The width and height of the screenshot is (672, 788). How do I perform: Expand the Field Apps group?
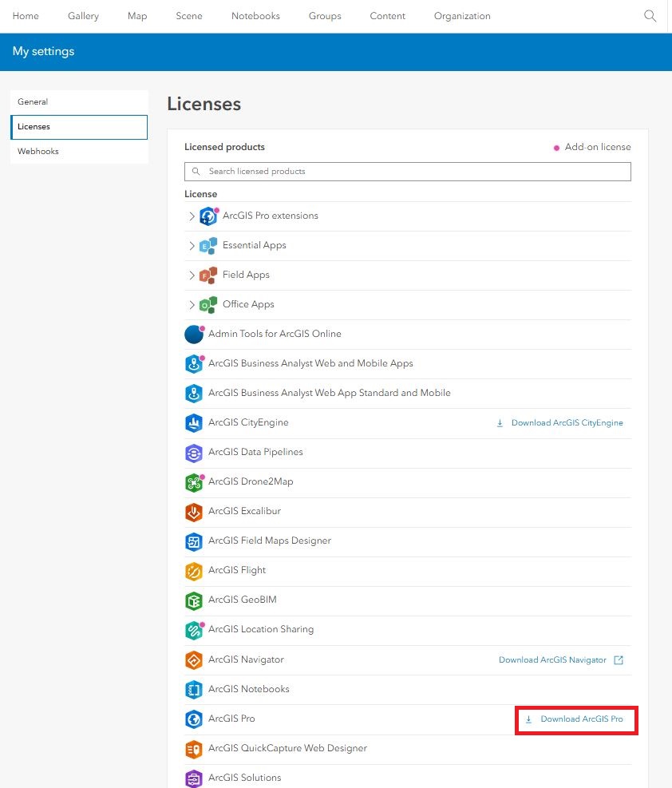[x=192, y=275]
